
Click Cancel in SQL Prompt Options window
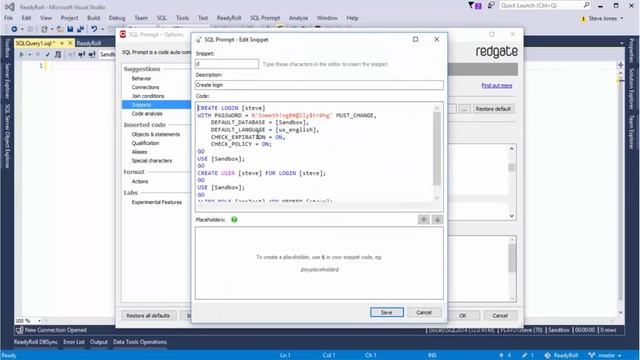click(500, 316)
